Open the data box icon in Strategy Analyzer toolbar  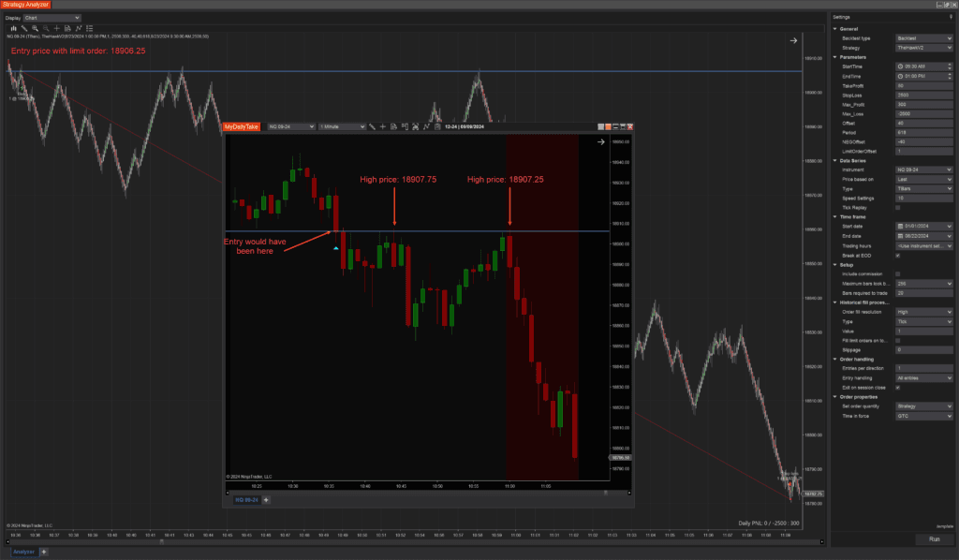(x=67, y=28)
